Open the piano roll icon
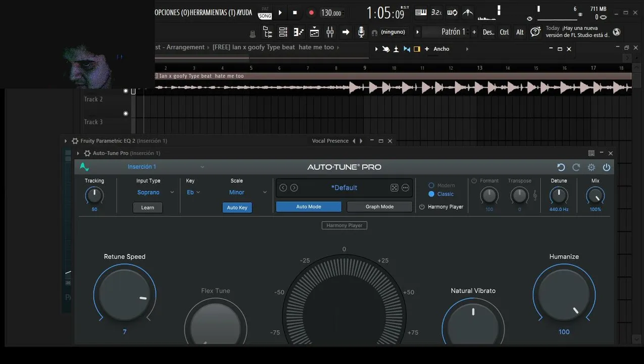Image resolution: width=644 pixels, height=364 pixels. point(299,32)
